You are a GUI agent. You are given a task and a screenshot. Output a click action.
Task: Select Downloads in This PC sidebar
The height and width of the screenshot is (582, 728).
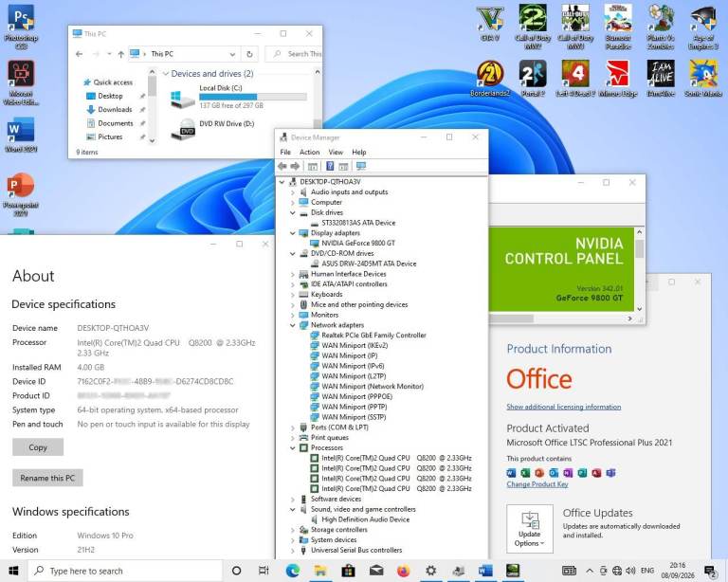(115, 110)
